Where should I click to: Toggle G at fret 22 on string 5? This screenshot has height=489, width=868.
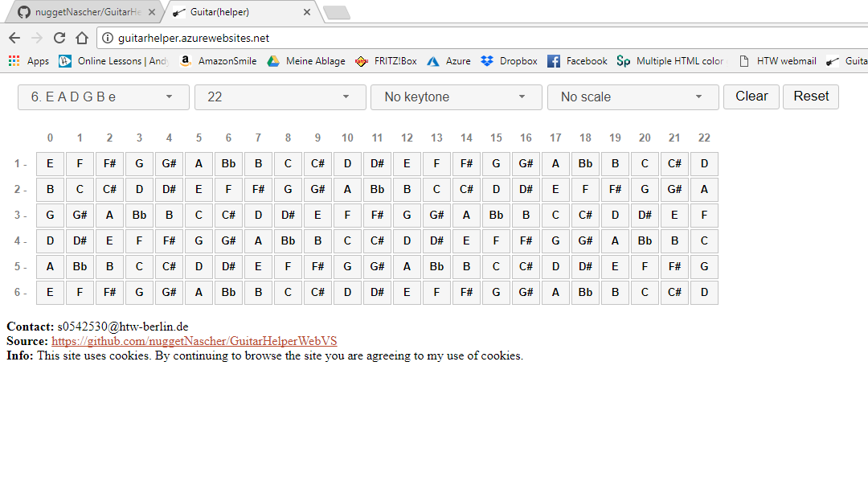click(x=704, y=267)
